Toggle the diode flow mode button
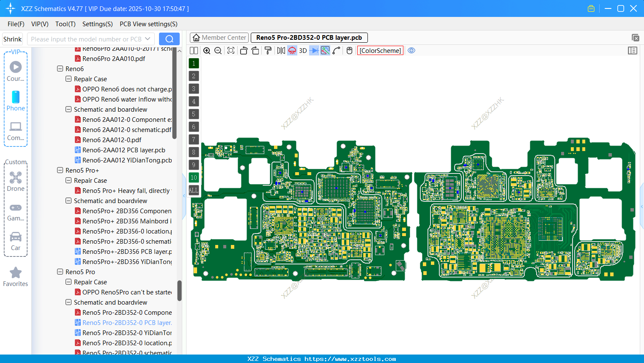Screen dimensions: 644x363 pyautogui.click(x=314, y=50)
